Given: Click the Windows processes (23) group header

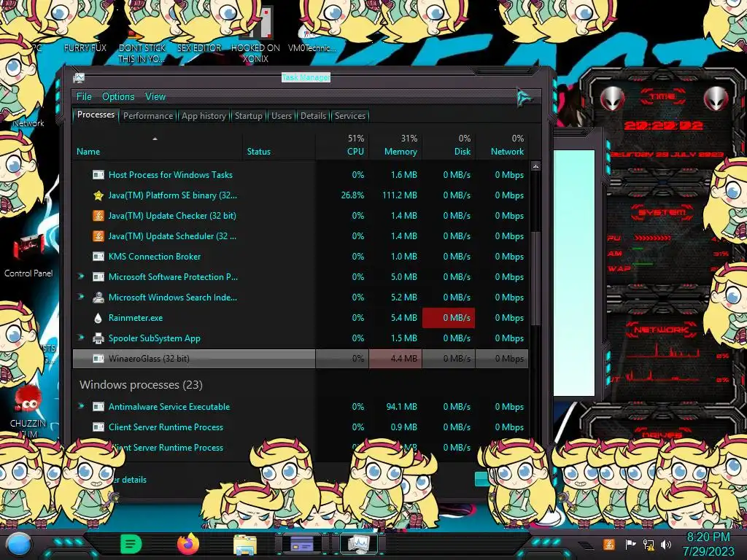Looking at the screenshot, I should click(x=141, y=385).
